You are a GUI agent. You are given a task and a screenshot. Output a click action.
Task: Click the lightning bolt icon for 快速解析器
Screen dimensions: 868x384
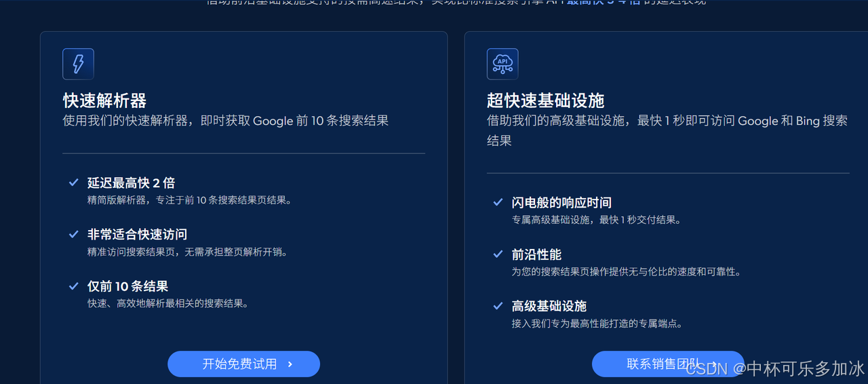point(78,64)
